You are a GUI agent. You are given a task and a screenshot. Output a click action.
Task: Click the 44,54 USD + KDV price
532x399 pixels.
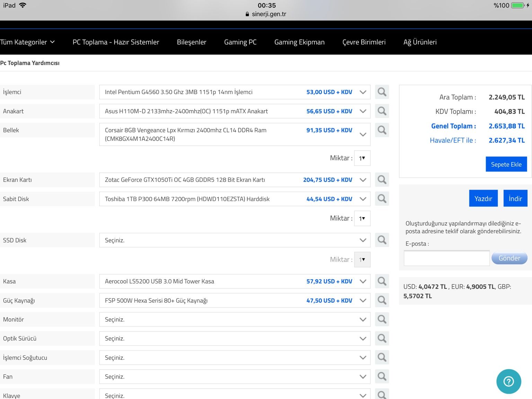[329, 199]
